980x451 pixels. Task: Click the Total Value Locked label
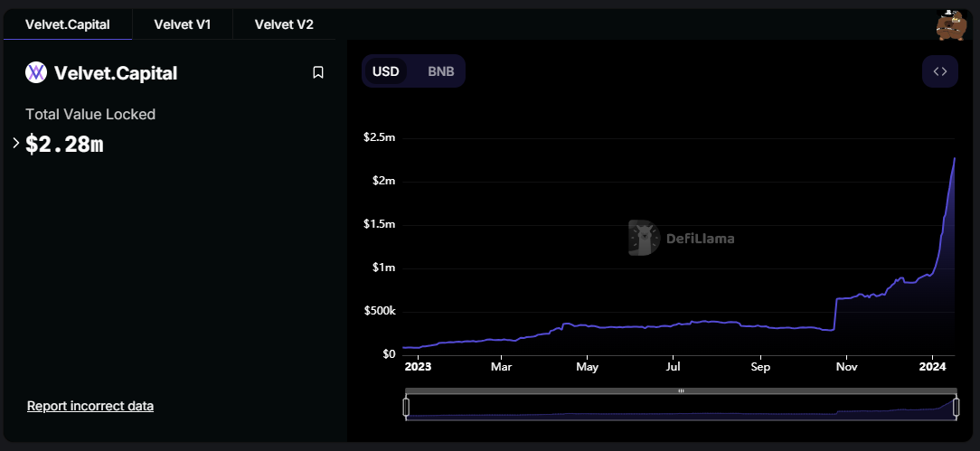[90, 114]
